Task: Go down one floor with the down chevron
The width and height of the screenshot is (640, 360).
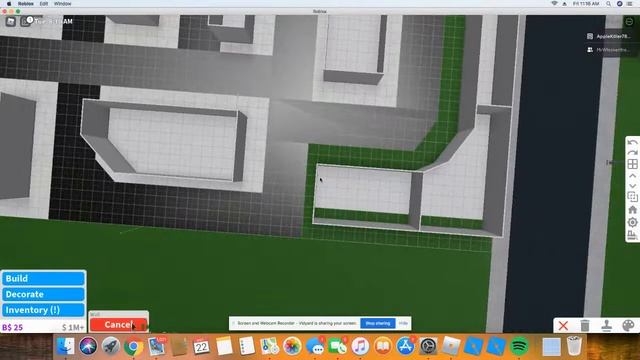Action: coord(632,186)
